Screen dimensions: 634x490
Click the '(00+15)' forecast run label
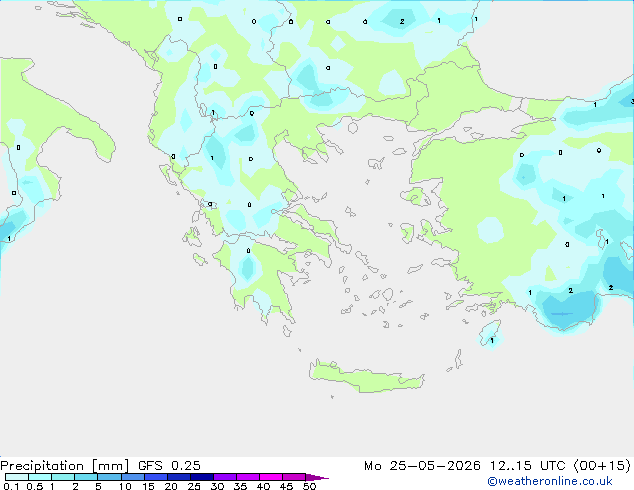click(602, 466)
